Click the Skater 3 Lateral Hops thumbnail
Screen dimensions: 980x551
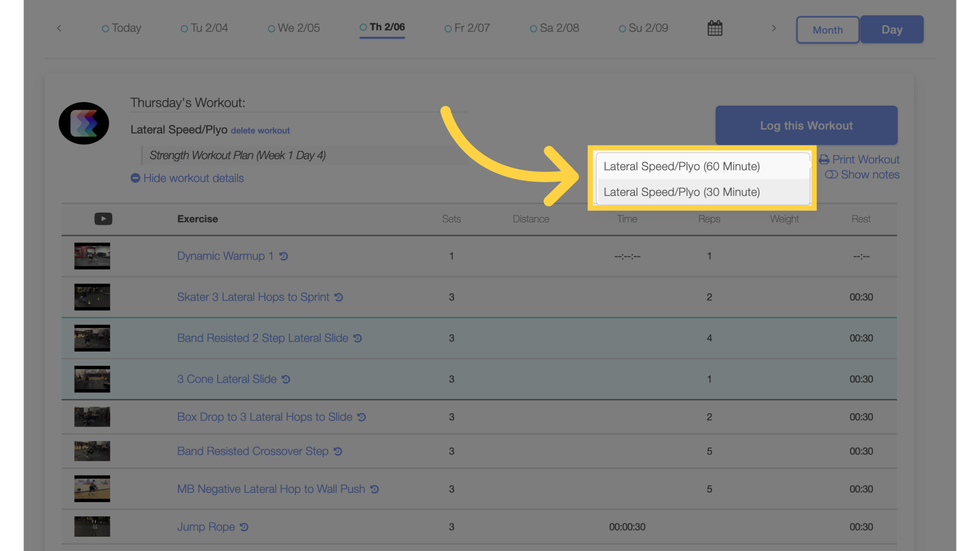point(91,297)
